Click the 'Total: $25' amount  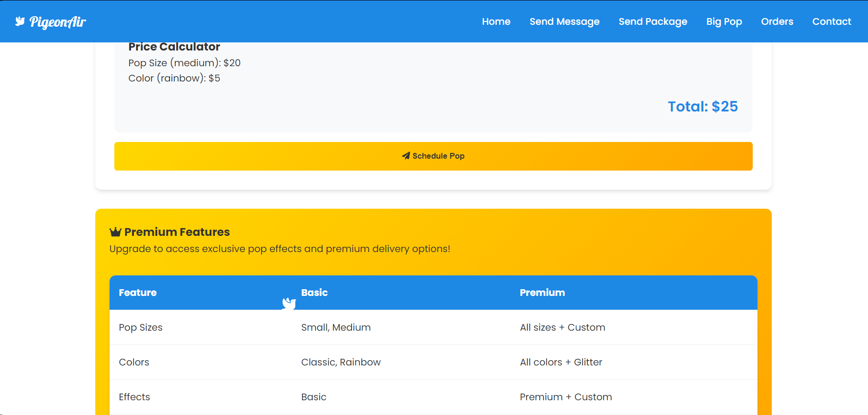click(x=703, y=106)
